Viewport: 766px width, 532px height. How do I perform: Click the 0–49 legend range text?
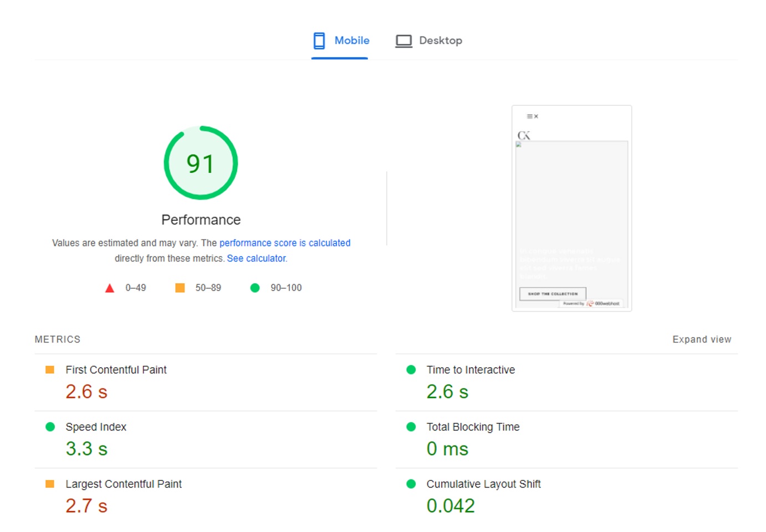click(136, 288)
